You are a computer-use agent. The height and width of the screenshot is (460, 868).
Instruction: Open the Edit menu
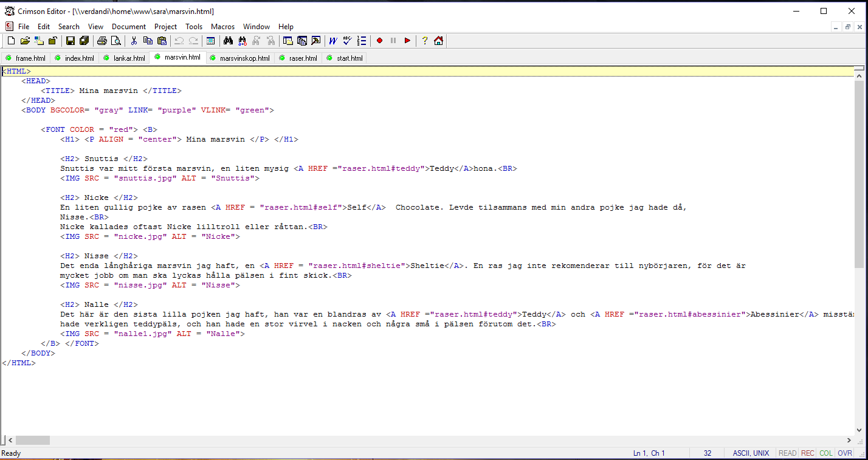[44, 27]
